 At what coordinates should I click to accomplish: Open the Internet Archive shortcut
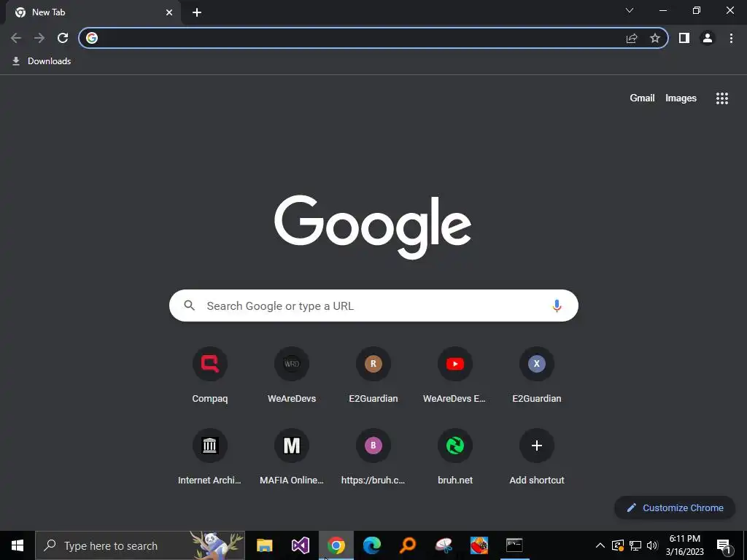click(210, 457)
